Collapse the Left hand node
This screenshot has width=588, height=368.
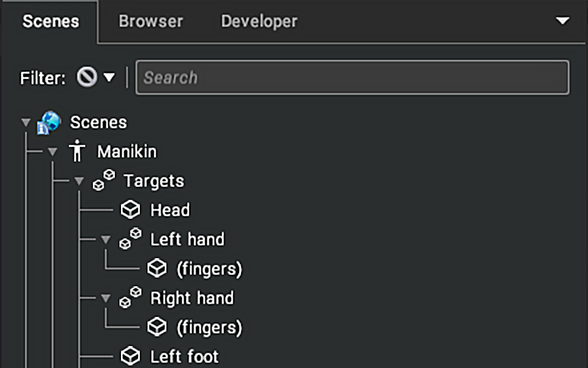point(106,240)
